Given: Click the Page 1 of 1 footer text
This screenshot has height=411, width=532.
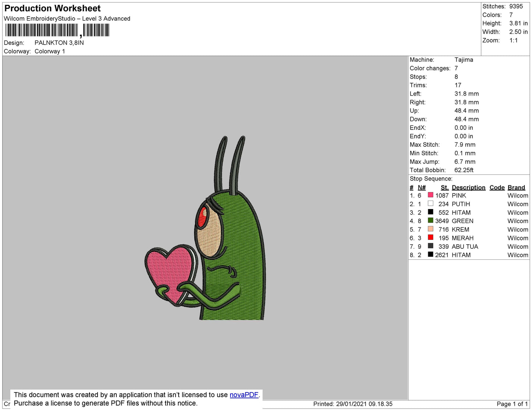Looking at the screenshot, I should point(512,404).
